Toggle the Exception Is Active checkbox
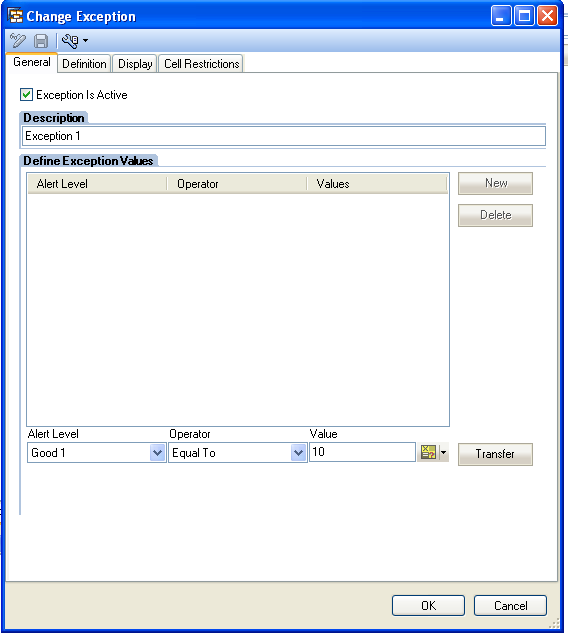The height and width of the screenshot is (633, 568). pos(27,95)
